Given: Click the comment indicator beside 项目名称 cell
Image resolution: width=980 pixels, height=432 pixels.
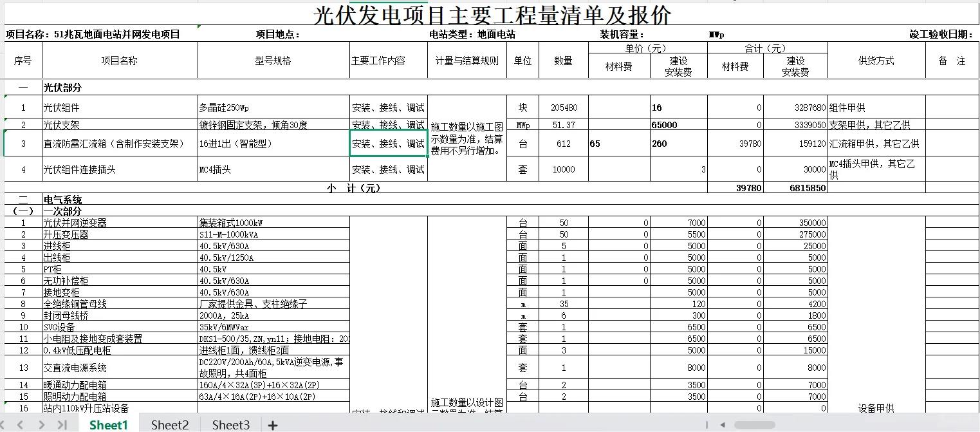Looking at the screenshot, I should [199, 27].
